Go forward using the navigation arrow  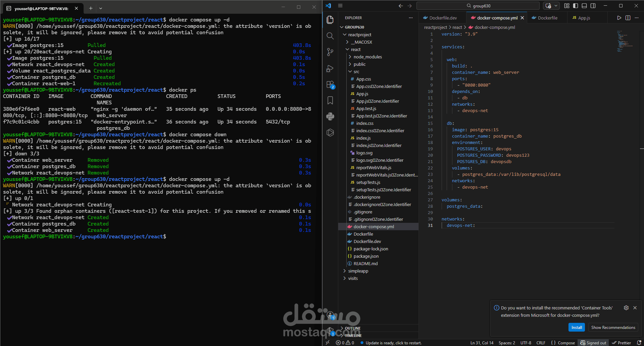click(x=409, y=6)
